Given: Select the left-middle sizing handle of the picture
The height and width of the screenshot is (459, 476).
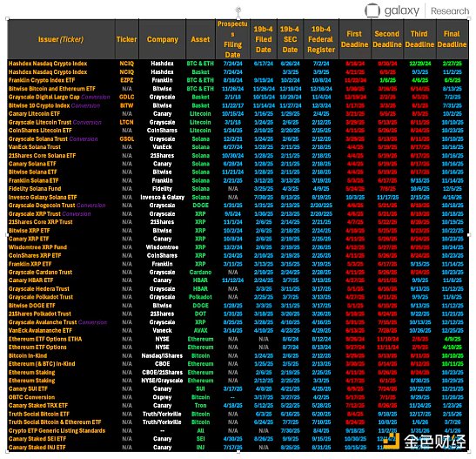Looking at the screenshot, I should point(7,235).
